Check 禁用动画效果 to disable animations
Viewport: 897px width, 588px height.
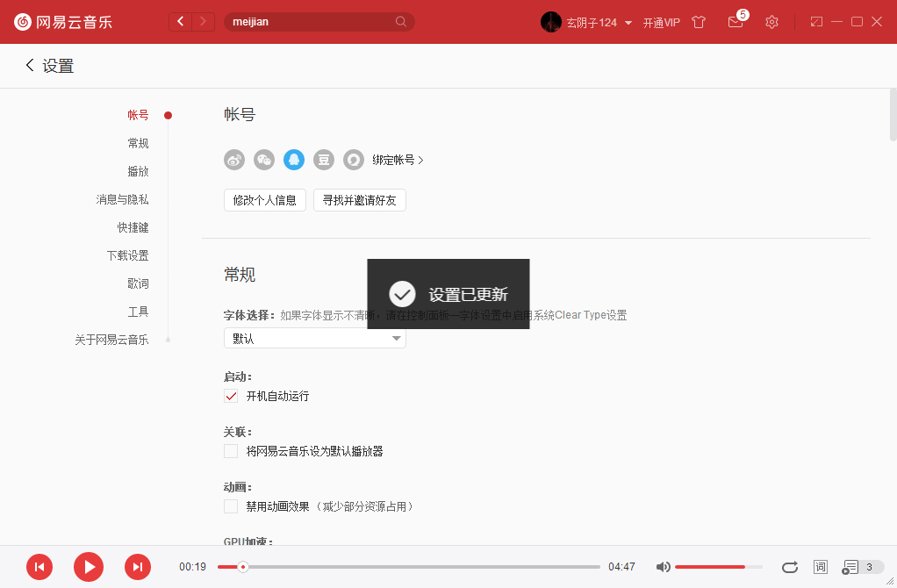[230, 506]
